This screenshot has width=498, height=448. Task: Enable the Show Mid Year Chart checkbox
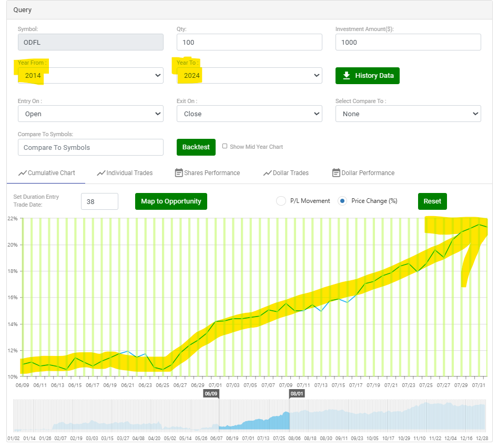click(225, 146)
